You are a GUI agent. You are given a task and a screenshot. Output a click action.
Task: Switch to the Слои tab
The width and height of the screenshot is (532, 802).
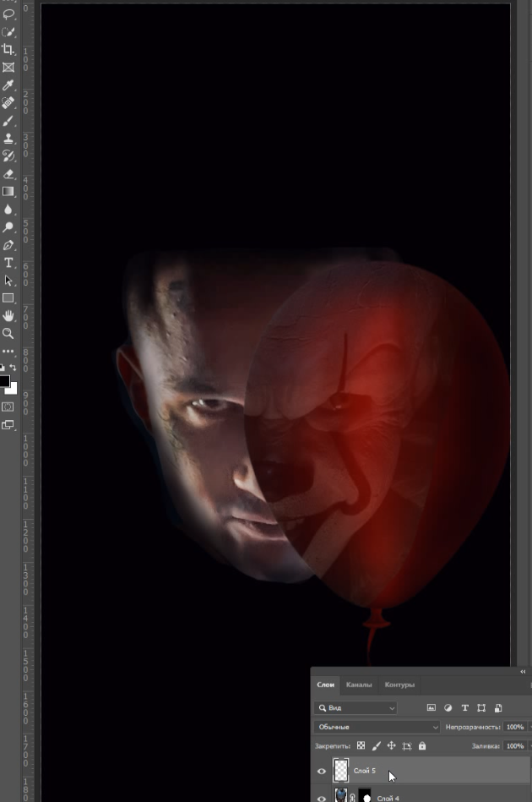tap(325, 685)
